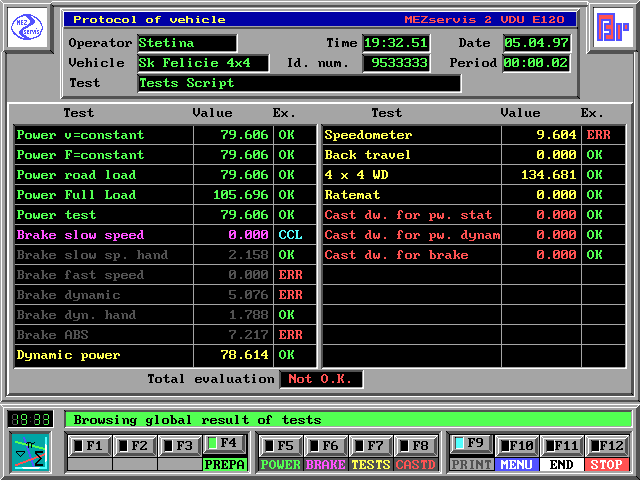Click the F3 function key
Viewport: 640px width, 480px height.
tap(180, 446)
